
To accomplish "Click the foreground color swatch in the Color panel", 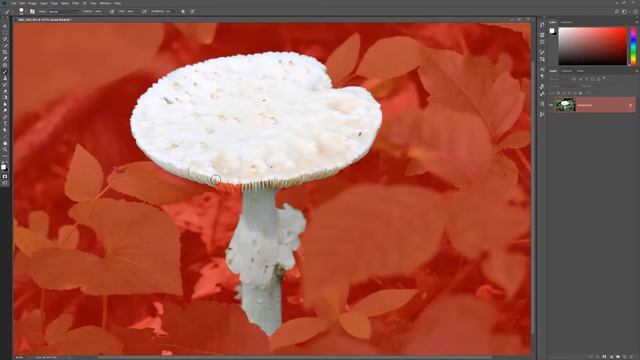I will [552, 31].
